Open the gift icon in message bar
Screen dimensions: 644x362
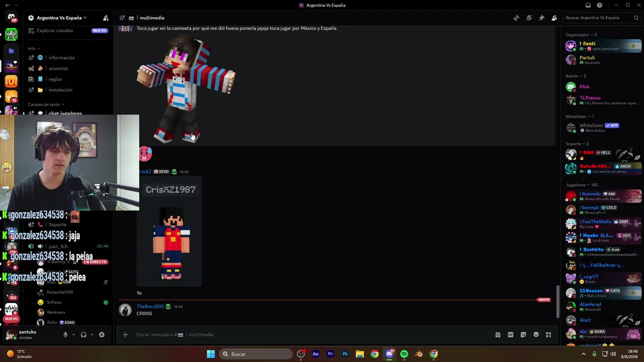[x=498, y=334]
